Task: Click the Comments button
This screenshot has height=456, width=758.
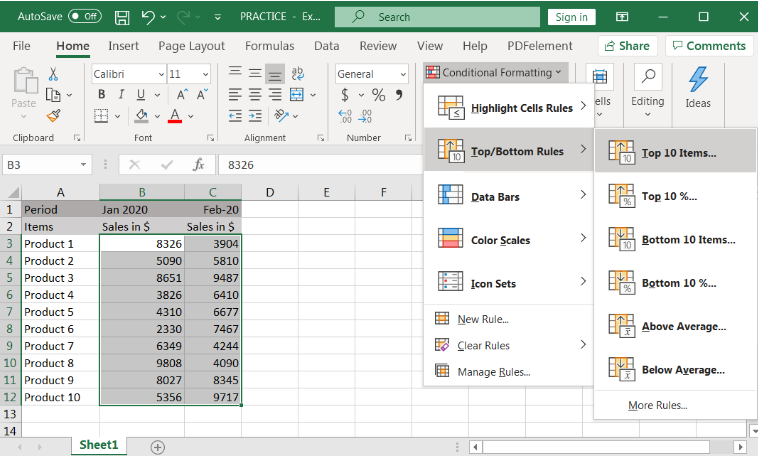Action: coord(709,46)
